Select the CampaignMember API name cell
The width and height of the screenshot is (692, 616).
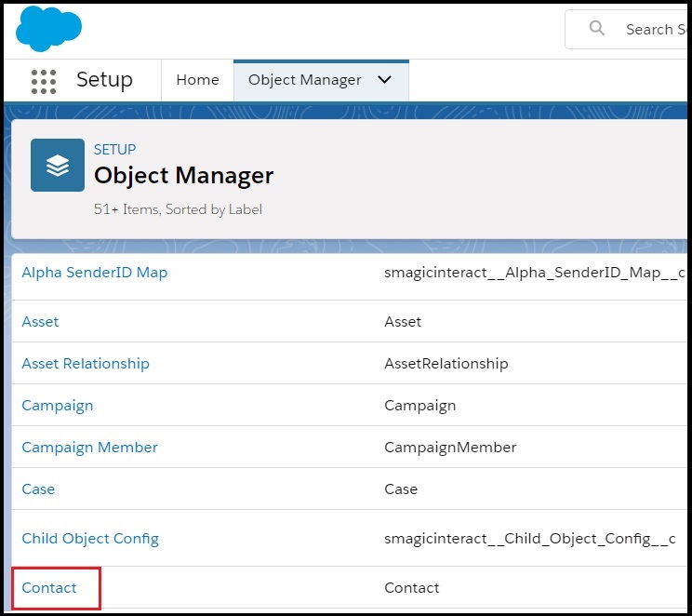pyautogui.click(x=450, y=448)
